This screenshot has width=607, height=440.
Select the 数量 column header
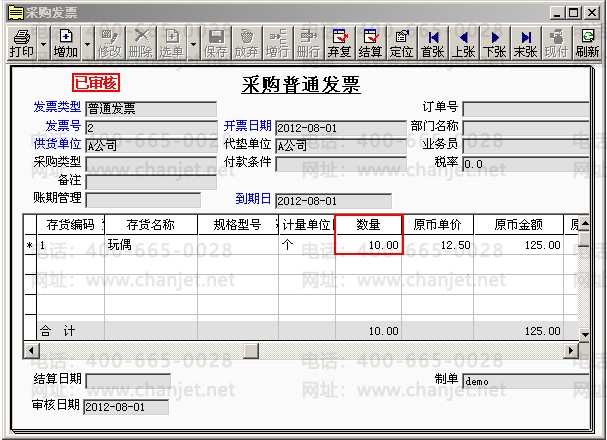point(369,224)
